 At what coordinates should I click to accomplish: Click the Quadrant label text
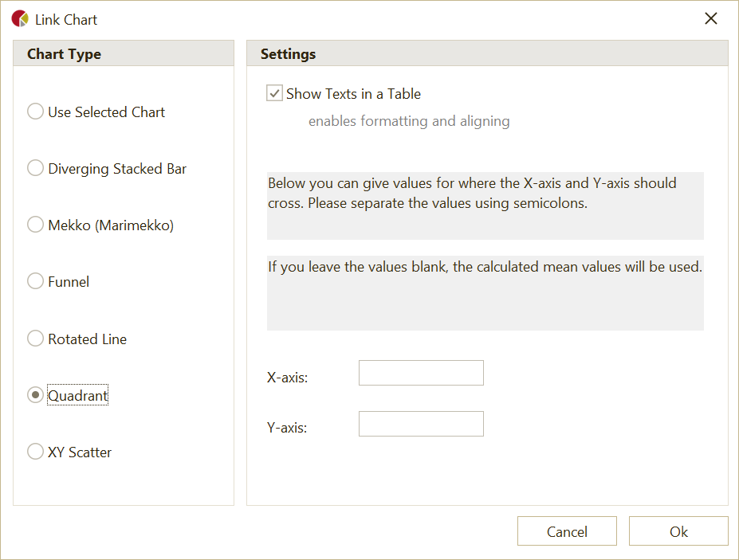coord(77,394)
